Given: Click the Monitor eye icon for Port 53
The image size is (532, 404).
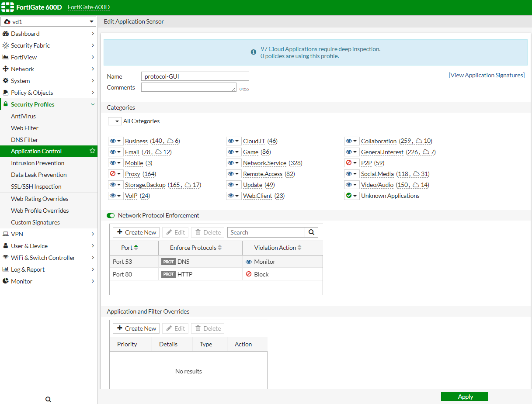Looking at the screenshot, I should coord(249,262).
